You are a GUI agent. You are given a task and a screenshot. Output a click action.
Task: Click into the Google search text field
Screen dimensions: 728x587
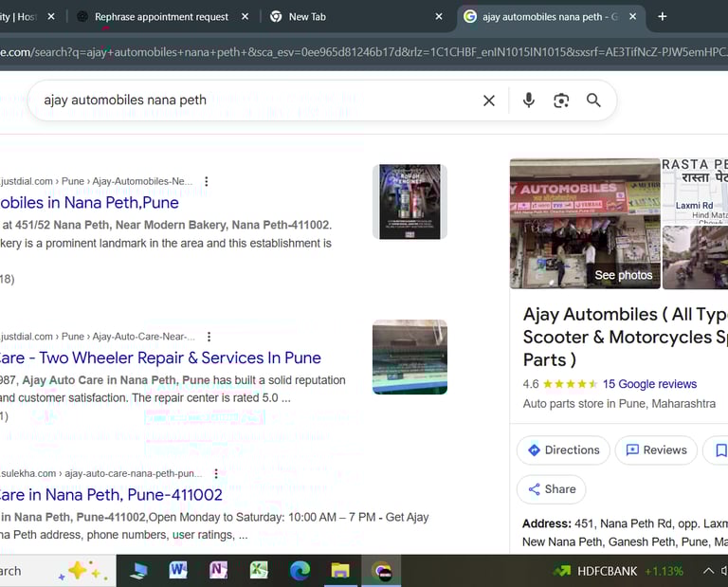click(258, 101)
